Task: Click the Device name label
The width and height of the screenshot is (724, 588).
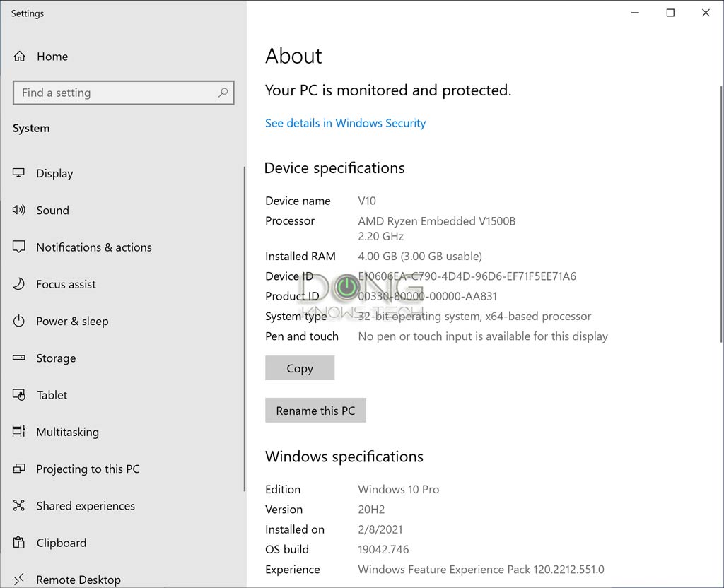Action: [x=298, y=201]
